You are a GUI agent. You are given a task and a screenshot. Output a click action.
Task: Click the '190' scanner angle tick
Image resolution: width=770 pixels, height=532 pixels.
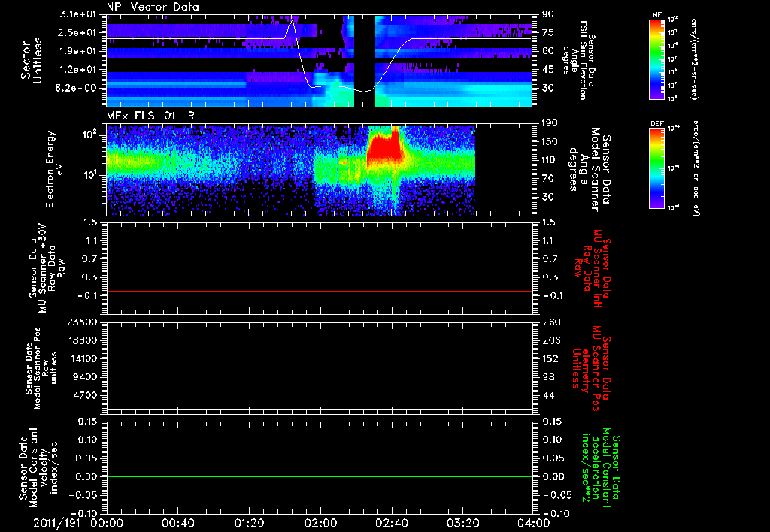[x=550, y=123]
